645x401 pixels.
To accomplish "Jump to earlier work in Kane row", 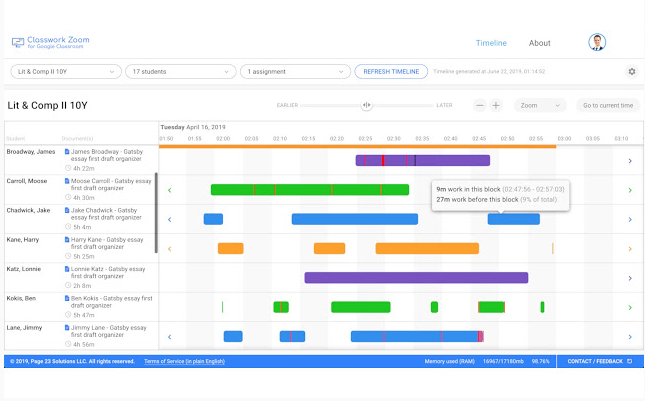I will click(169, 249).
